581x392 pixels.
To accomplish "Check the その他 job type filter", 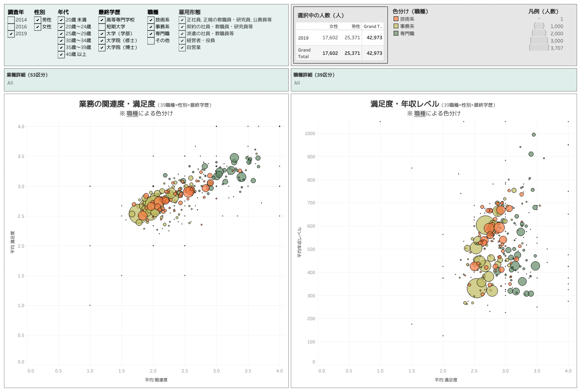I will 151,41.
